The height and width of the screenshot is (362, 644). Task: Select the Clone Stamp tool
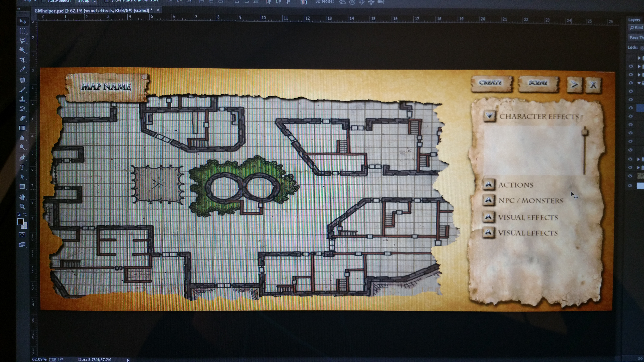point(22,99)
